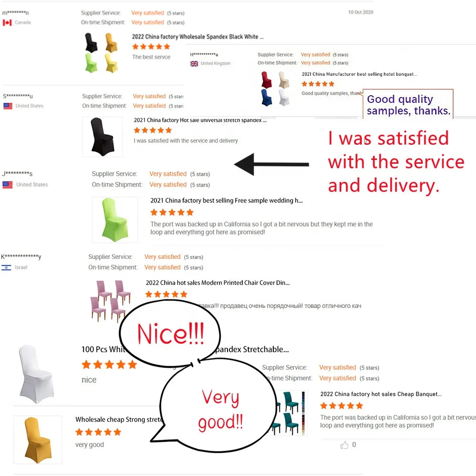This screenshot has width=476, height=476.
Task: Open four-color chair covers thumbnail by Canada review
Action: pyautogui.click(x=101, y=52)
